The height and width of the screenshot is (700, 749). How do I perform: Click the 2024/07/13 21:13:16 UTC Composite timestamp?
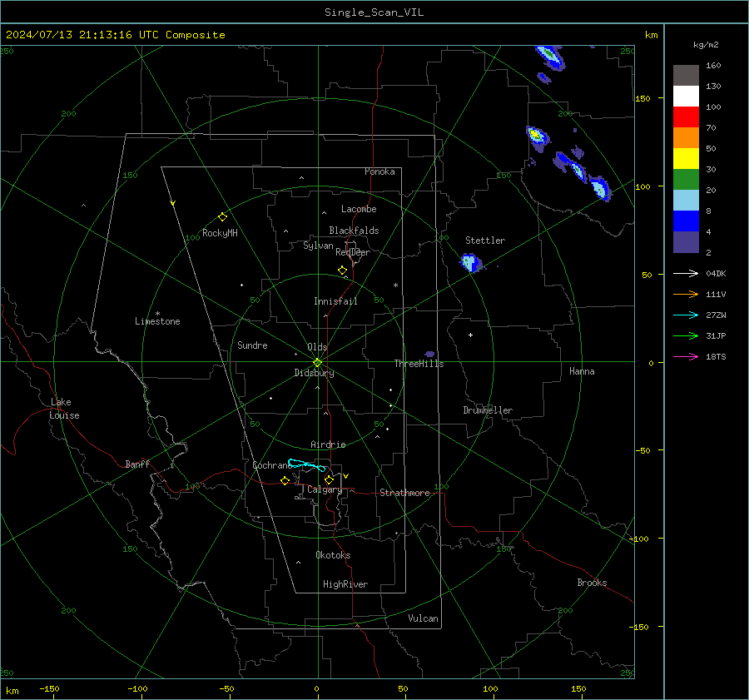pyautogui.click(x=115, y=35)
